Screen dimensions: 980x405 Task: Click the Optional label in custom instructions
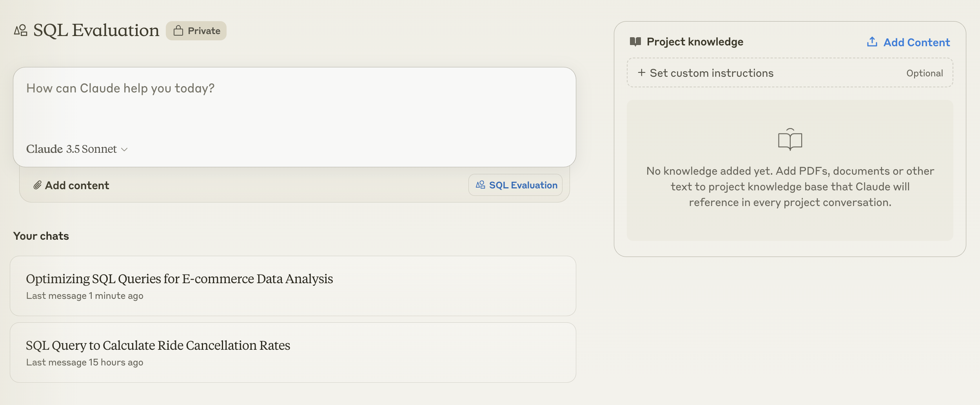[925, 73]
